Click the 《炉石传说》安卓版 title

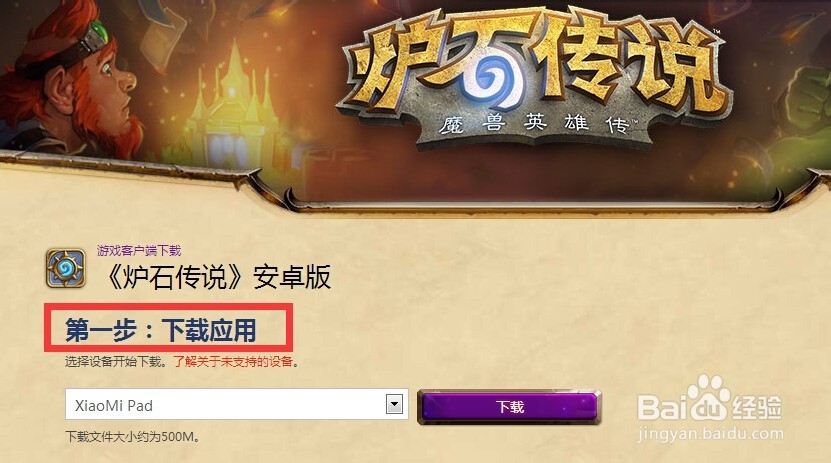(219, 277)
